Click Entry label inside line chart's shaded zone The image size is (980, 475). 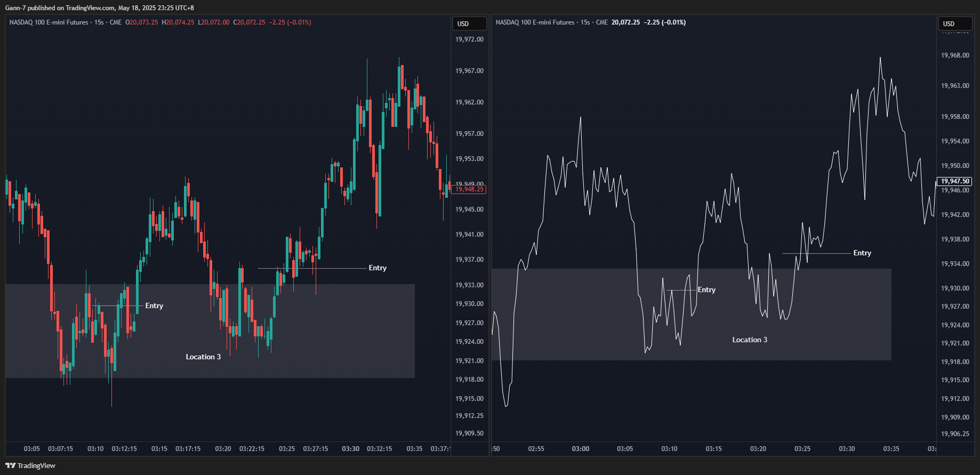point(706,289)
